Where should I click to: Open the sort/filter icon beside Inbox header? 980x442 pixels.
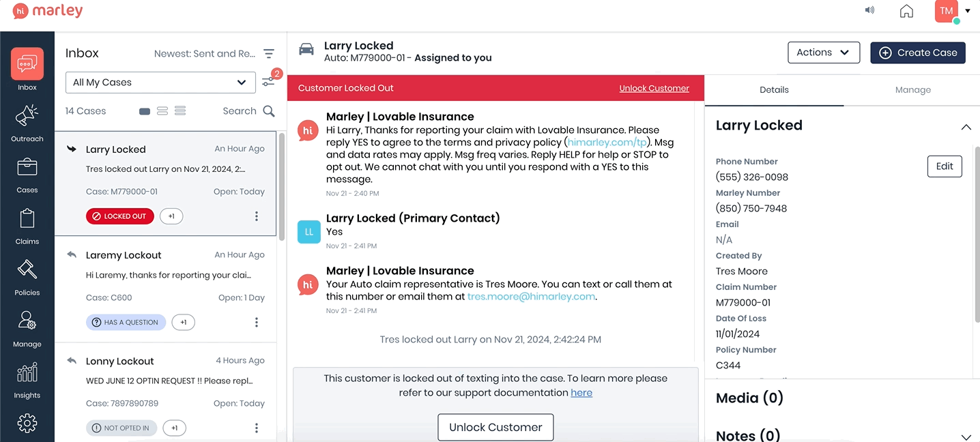(x=268, y=53)
